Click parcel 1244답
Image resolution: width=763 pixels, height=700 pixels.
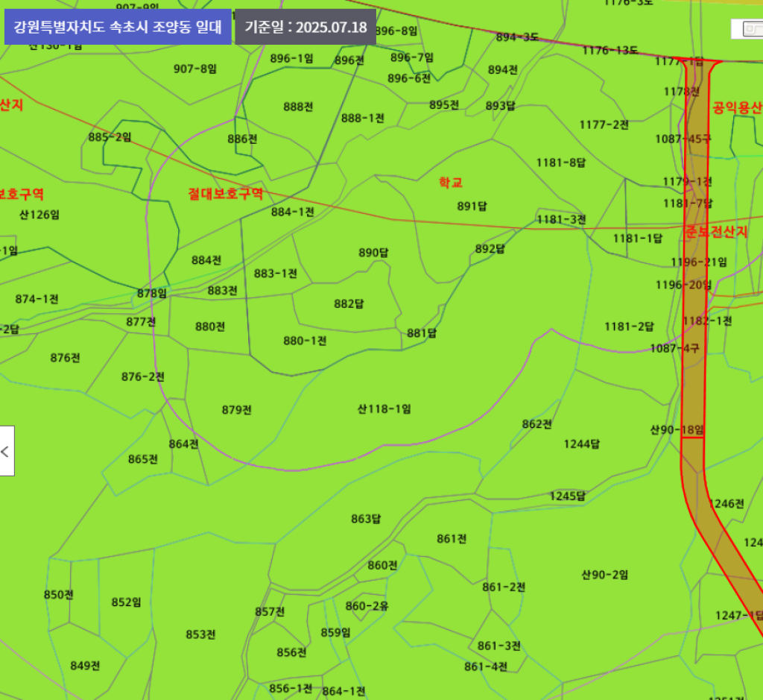pos(581,444)
